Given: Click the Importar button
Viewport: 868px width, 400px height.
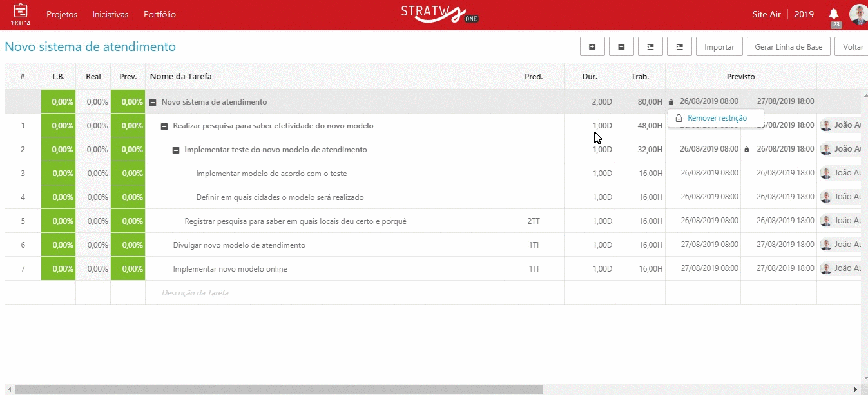Looking at the screenshot, I should [x=719, y=47].
